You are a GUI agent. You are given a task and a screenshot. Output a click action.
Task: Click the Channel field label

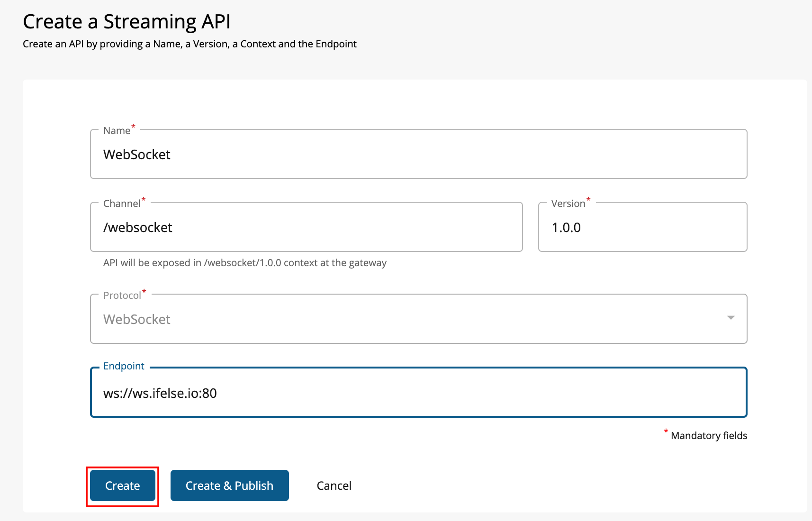pyautogui.click(x=122, y=204)
